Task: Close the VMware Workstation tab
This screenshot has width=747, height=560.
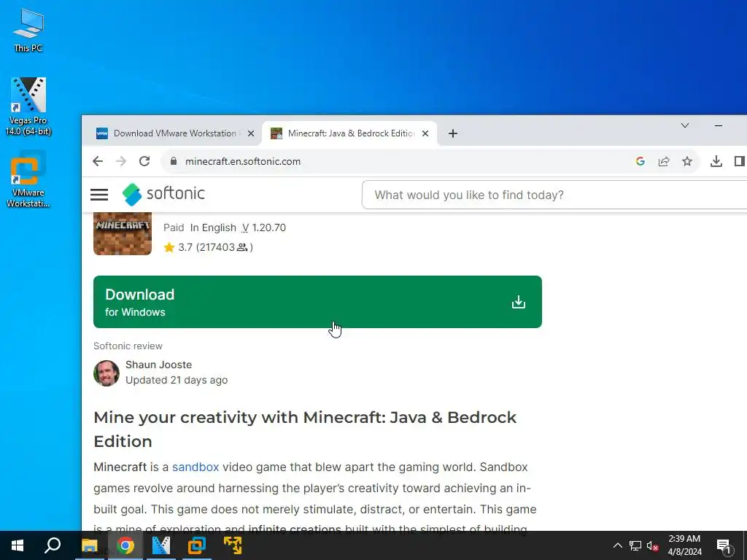Action: click(x=251, y=134)
